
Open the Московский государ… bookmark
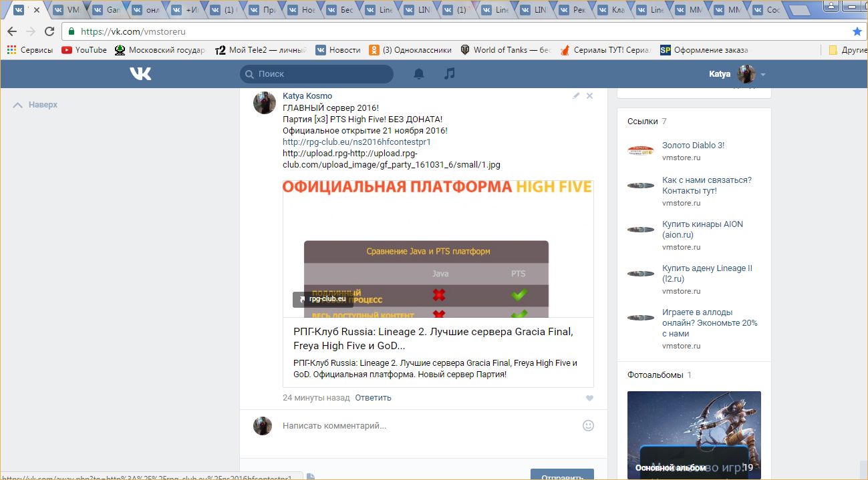point(160,50)
